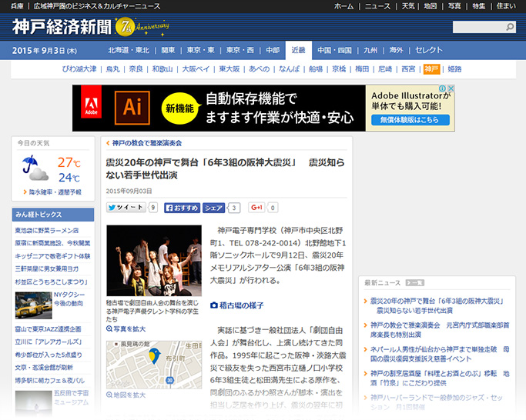Open the 大阪ベイ area link
526x420 pixels.
click(x=196, y=69)
